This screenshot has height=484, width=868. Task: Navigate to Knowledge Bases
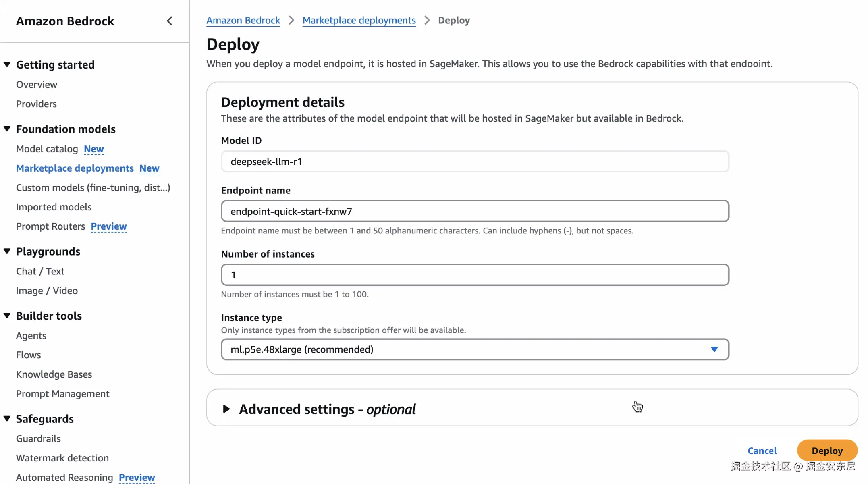54,374
